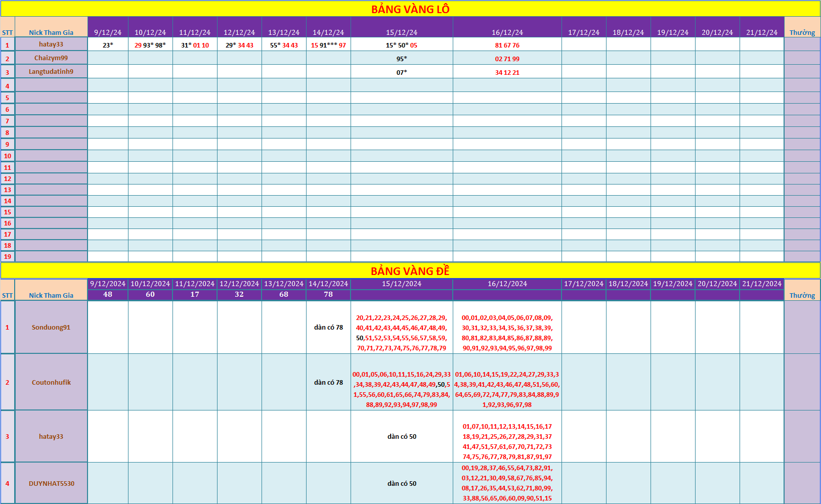Select the DUYNHAT5530 nickname cell
The image size is (821, 504).
51,483
